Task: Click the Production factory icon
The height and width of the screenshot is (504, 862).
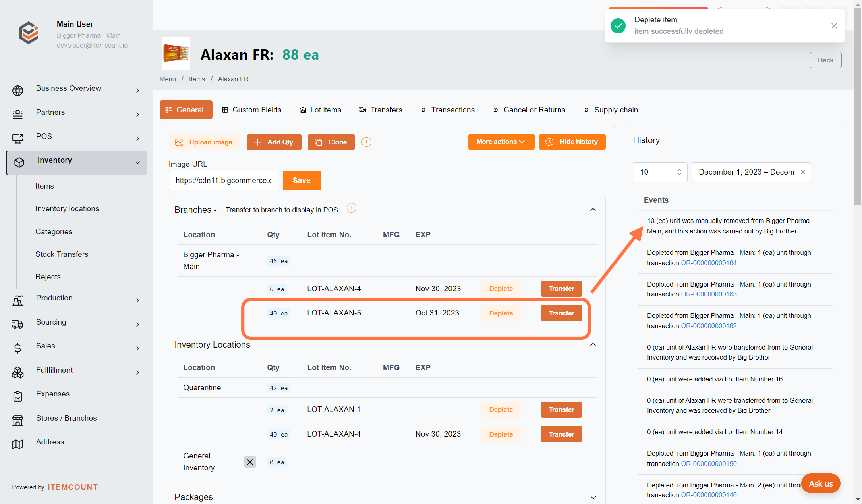Action: (17, 300)
